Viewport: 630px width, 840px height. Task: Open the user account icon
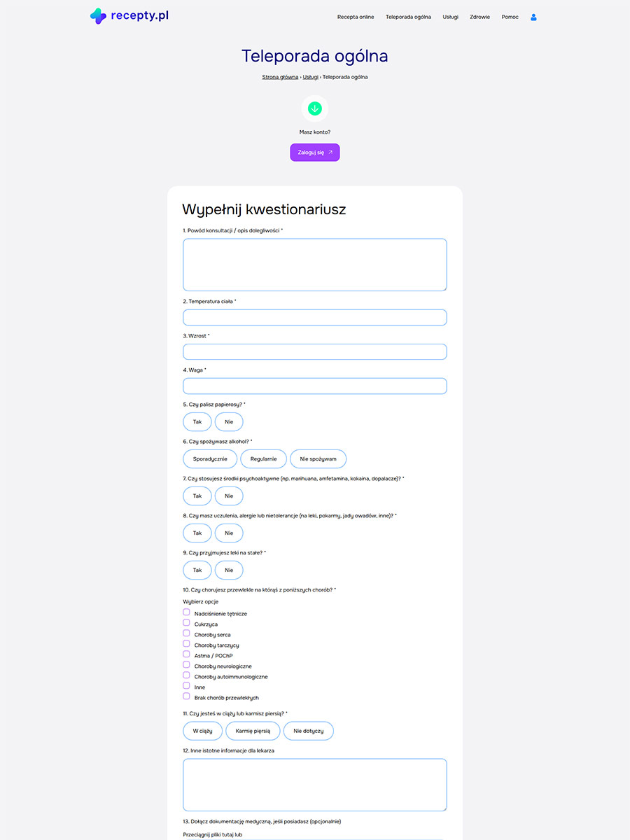533,17
